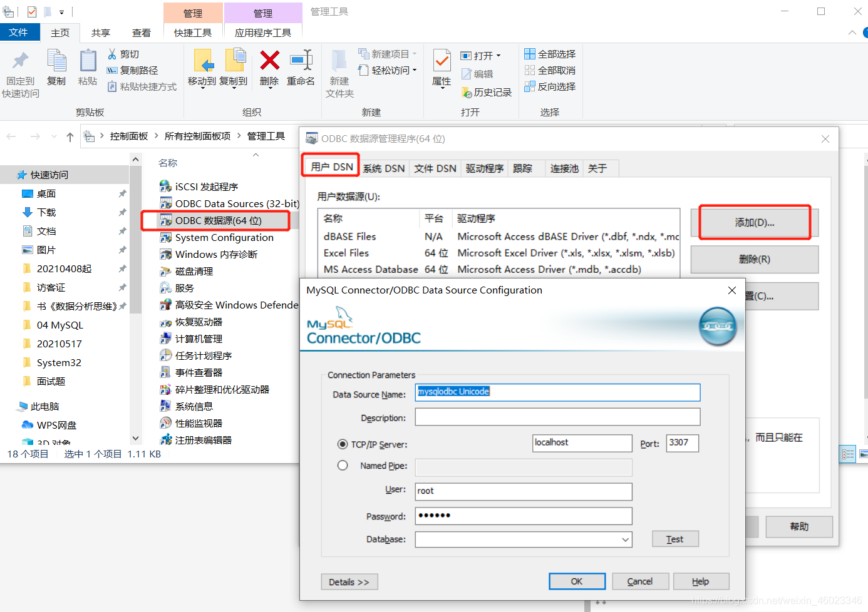Click Paste shortcut command

(x=142, y=87)
